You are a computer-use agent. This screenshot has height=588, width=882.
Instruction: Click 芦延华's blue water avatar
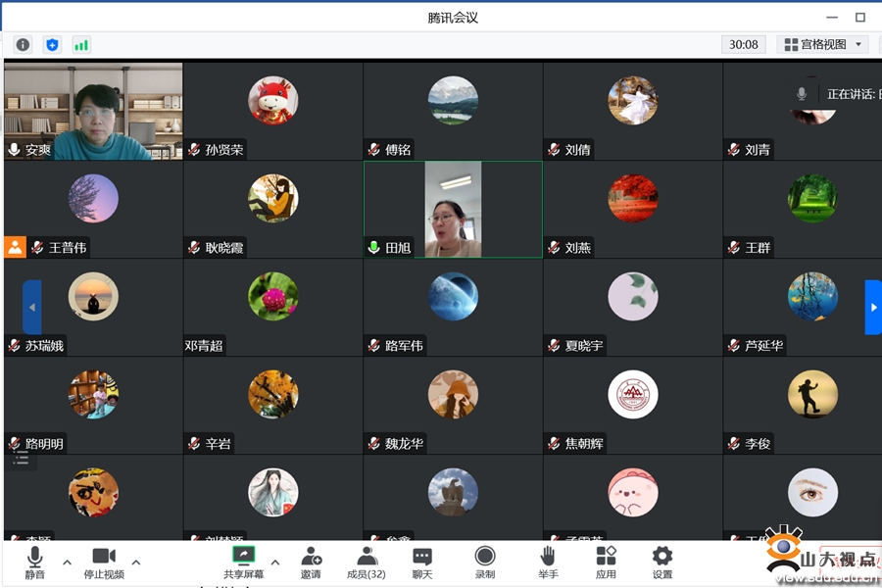[x=812, y=296]
